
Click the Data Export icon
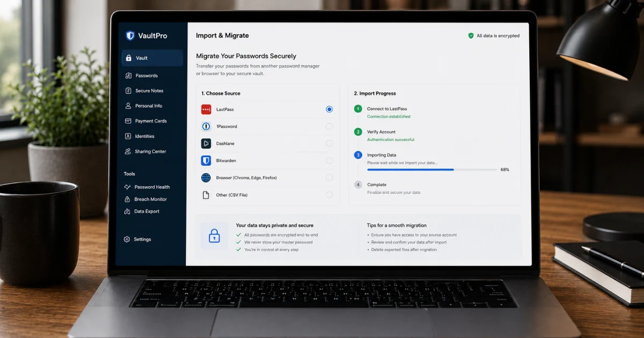tap(127, 211)
